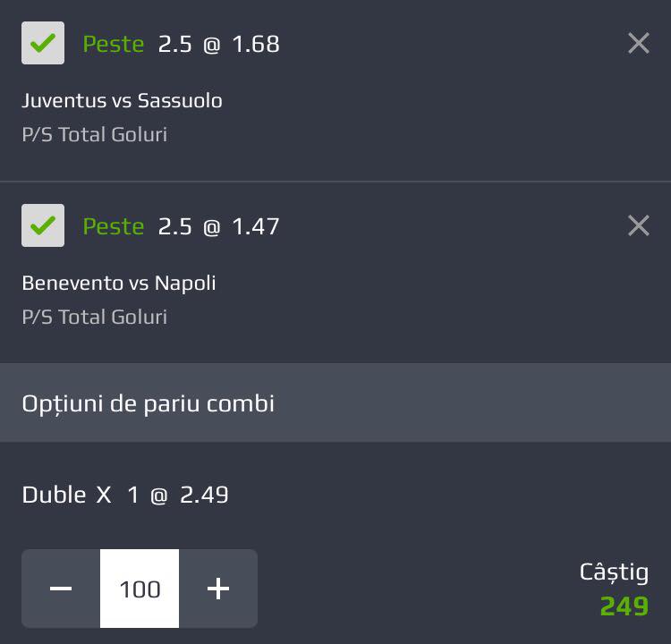Uncheck the Juventus vs Sassuolo selection checkbox
The height and width of the screenshot is (644, 671).
click(x=43, y=43)
